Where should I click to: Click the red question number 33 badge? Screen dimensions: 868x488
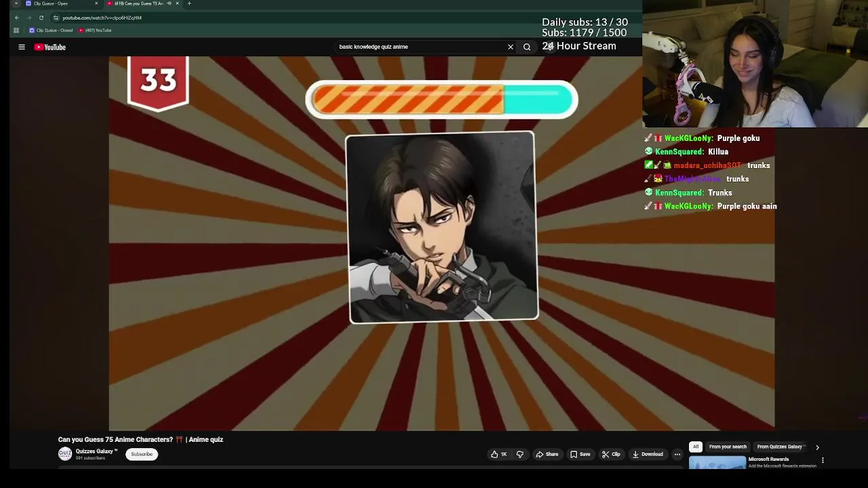pos(158,83)
